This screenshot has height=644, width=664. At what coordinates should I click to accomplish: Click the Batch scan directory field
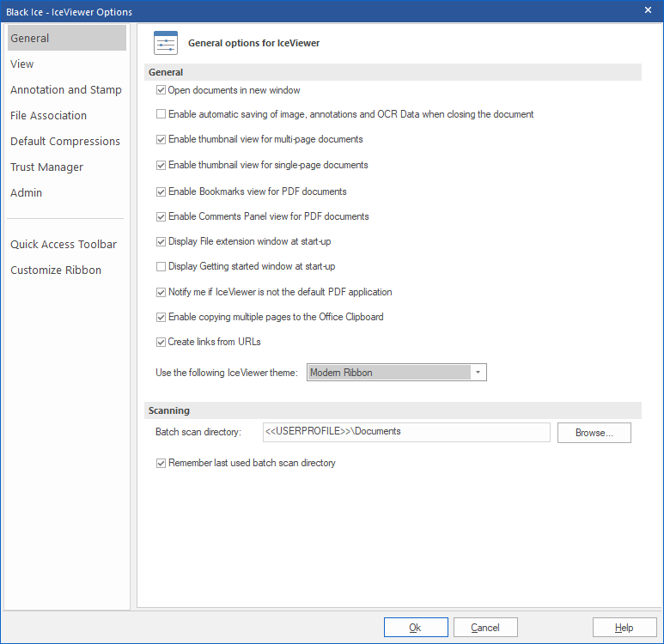(406, 432)
